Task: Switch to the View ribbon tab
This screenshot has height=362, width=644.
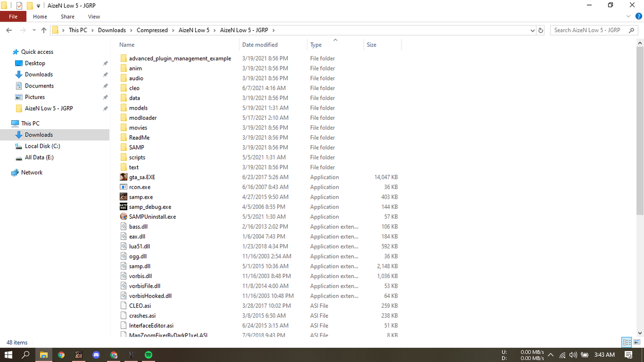Action: point(94,17)
